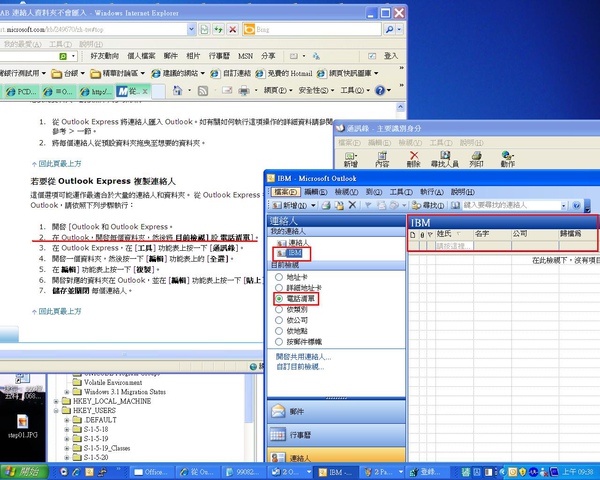Select the 連絡人 folder under 我的連絡人
This screenshot has width=600, height=480.
click(293, 243)
